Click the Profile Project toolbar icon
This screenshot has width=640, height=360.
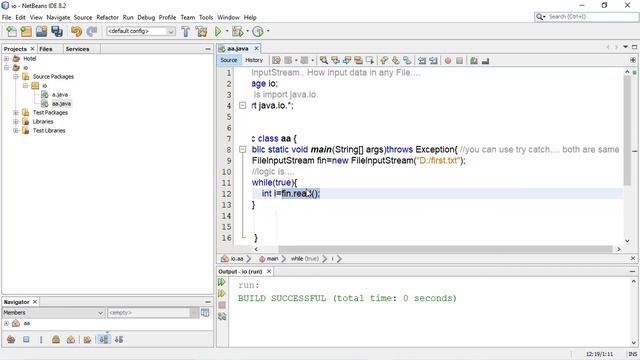click(258, 31)
